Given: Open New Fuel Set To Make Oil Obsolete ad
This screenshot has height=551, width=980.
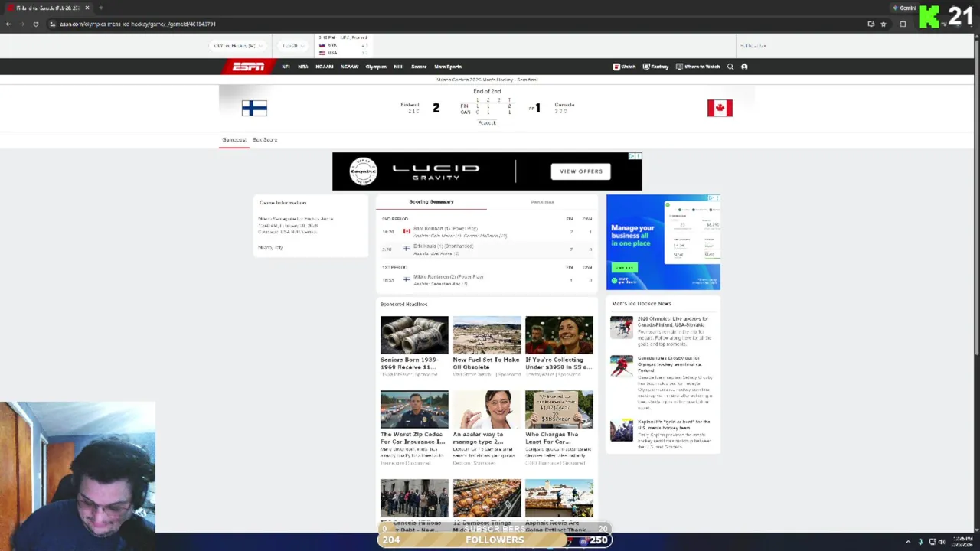Looking at the screenshot, I should point(486,346).
